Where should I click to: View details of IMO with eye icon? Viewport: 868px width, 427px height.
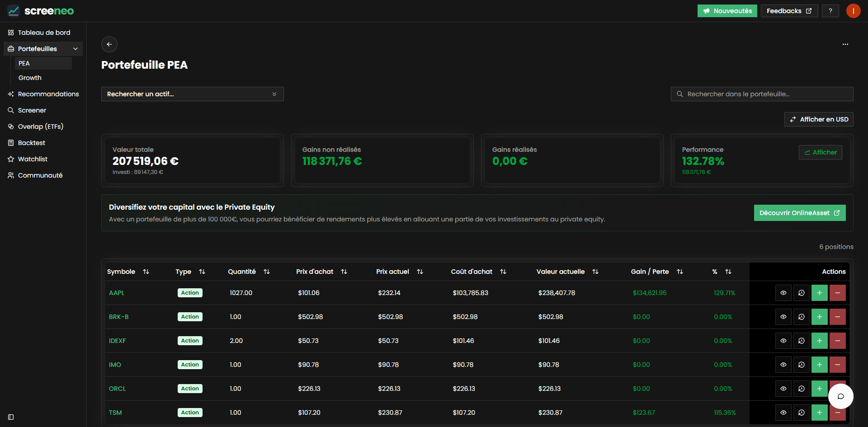(783, 365)
